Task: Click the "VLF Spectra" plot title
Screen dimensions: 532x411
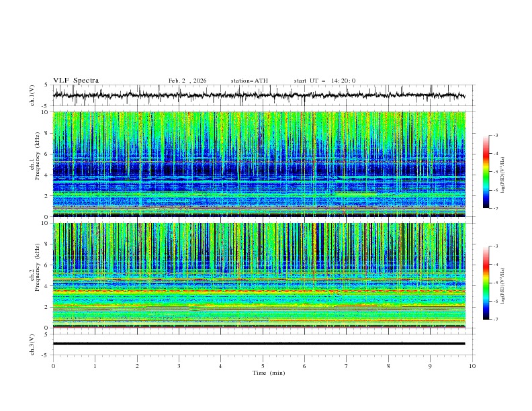Action: [76, 81]
